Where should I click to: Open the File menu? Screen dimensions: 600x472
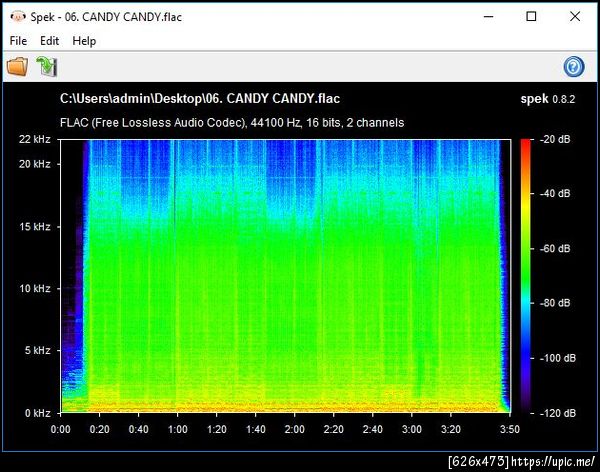18,41
